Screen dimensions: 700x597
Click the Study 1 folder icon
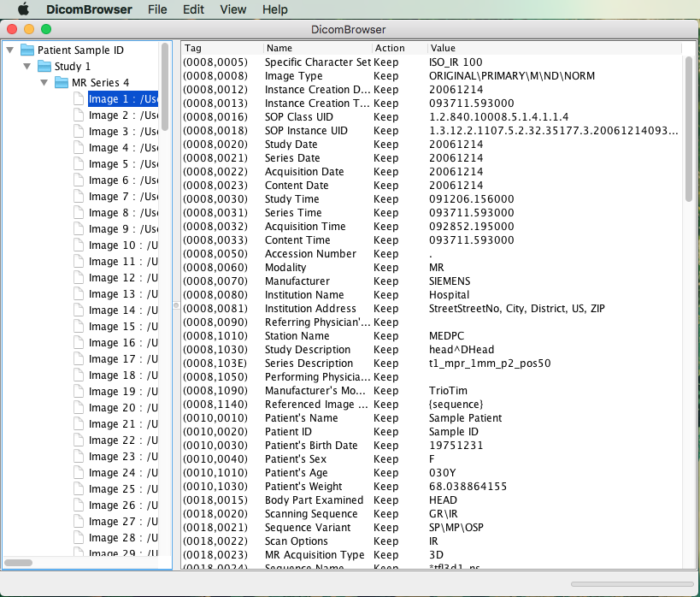click(44, 66)
